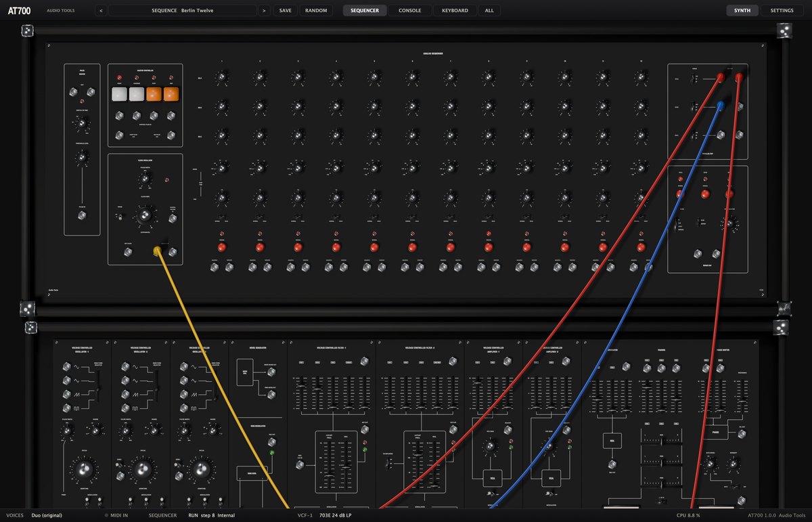Viewport: 812px width, 522px height.
Task: Click the top-row knob of sequencer step 1
Action: click(221, 79)
